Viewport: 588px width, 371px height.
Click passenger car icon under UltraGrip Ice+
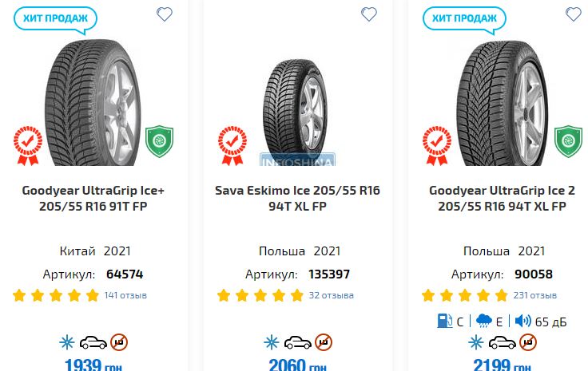[x=93, y=343]
